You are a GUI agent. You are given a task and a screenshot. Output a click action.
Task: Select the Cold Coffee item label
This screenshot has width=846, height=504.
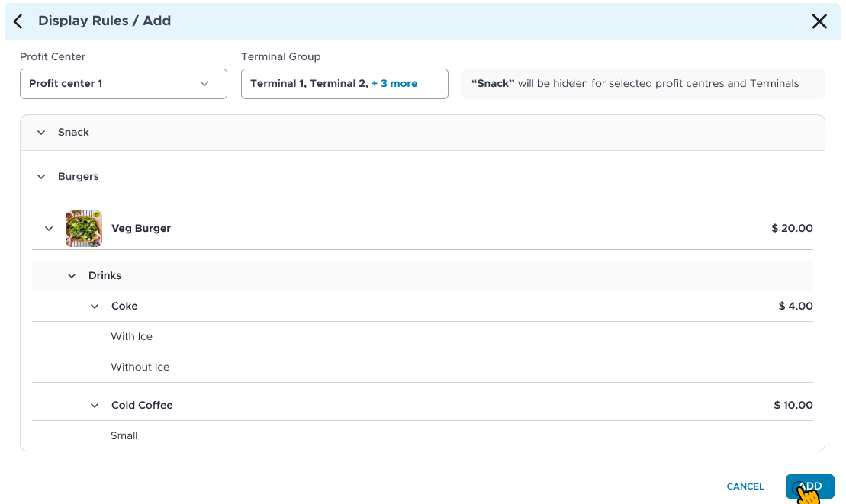(142, 406)
